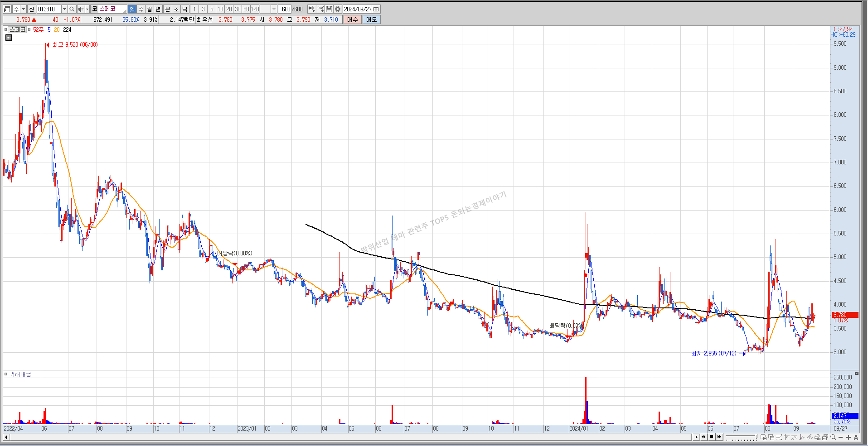This screenshot has height=446, width=868.
Task: Adjust the replay speed slider
Action: [x=741, y=437]
